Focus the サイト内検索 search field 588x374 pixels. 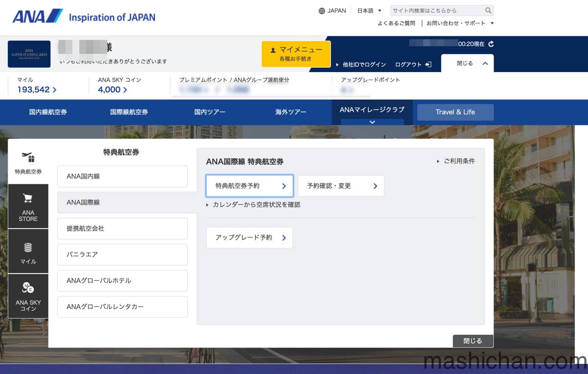pyautogui.click(x=437, y=10)
